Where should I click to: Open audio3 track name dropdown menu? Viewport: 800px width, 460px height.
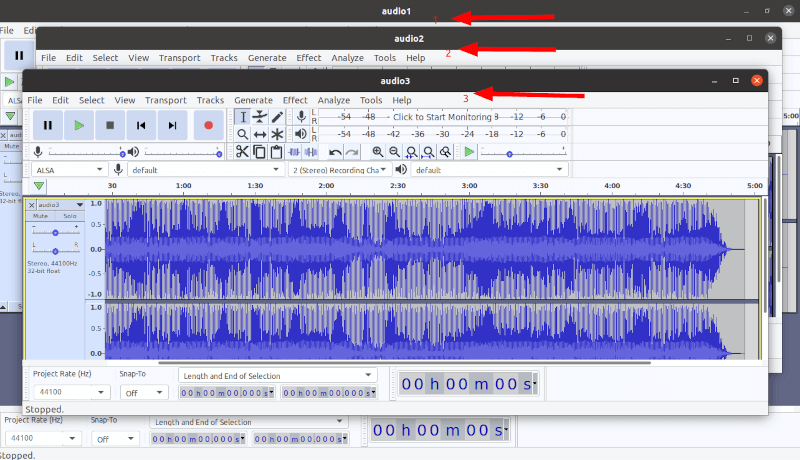(61, 205)
